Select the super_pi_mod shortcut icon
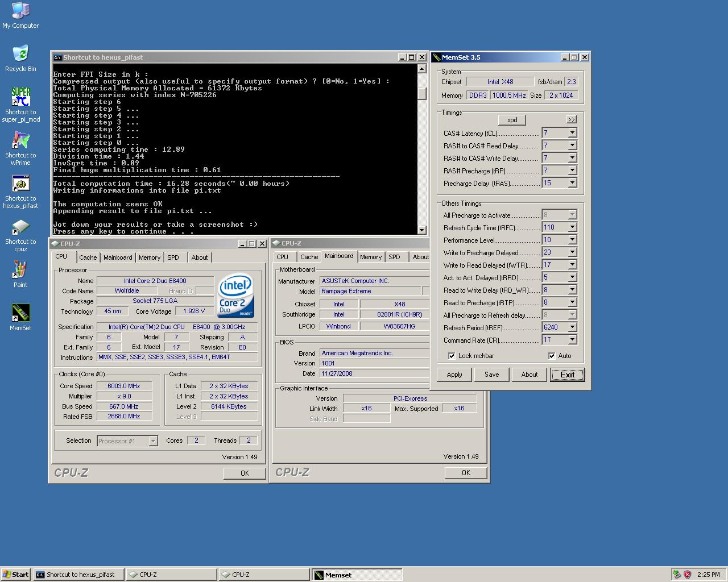This screenshot has height=582, width=728. [20, 105]
